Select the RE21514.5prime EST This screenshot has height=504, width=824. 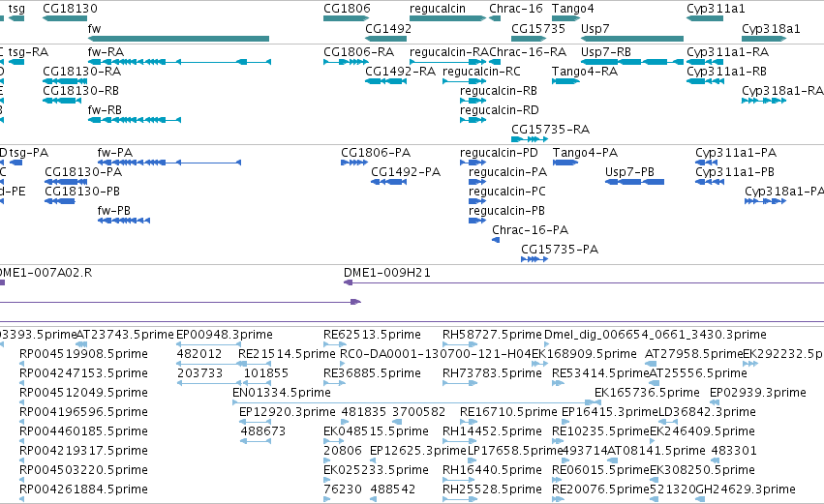pyautogui.click(x=255, y=364)
